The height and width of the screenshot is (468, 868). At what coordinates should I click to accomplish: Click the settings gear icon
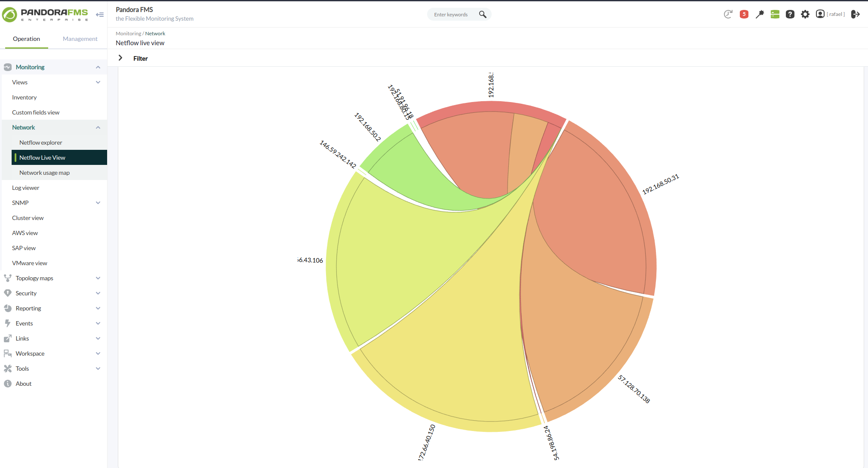[806, 13]
